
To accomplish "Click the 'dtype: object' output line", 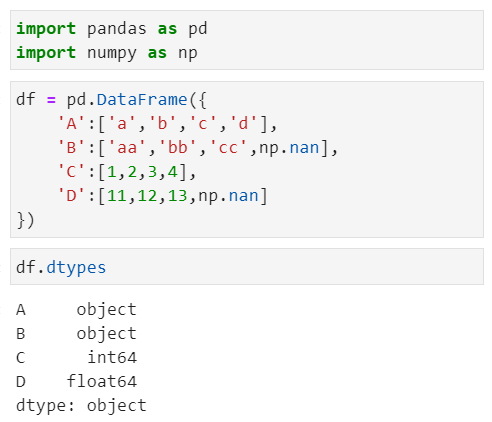I will [x=81, y=406].
